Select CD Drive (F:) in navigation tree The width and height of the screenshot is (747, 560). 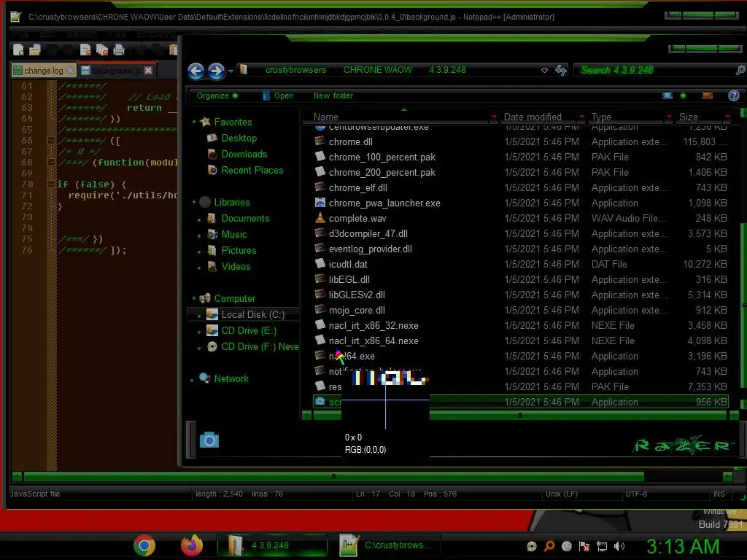click(x=260, y=346)
